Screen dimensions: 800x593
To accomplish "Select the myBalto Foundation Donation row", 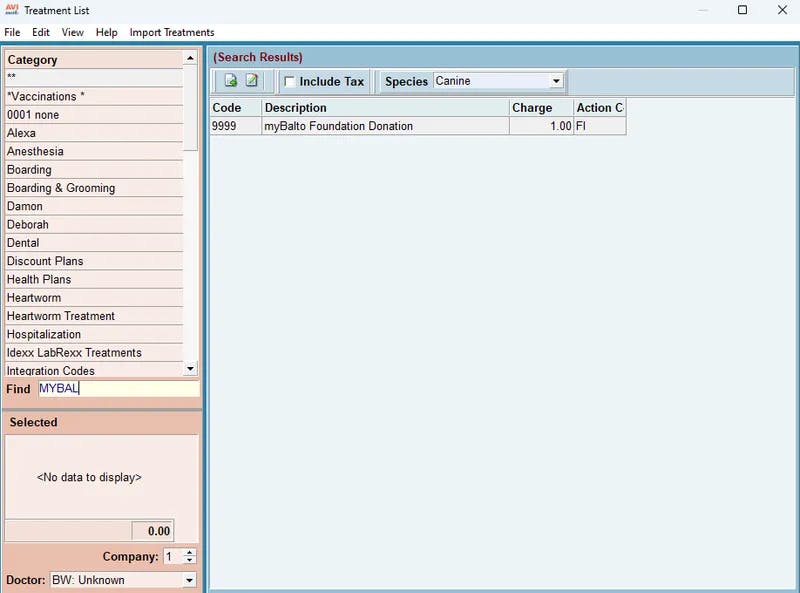I will click(x=418, y=126).
